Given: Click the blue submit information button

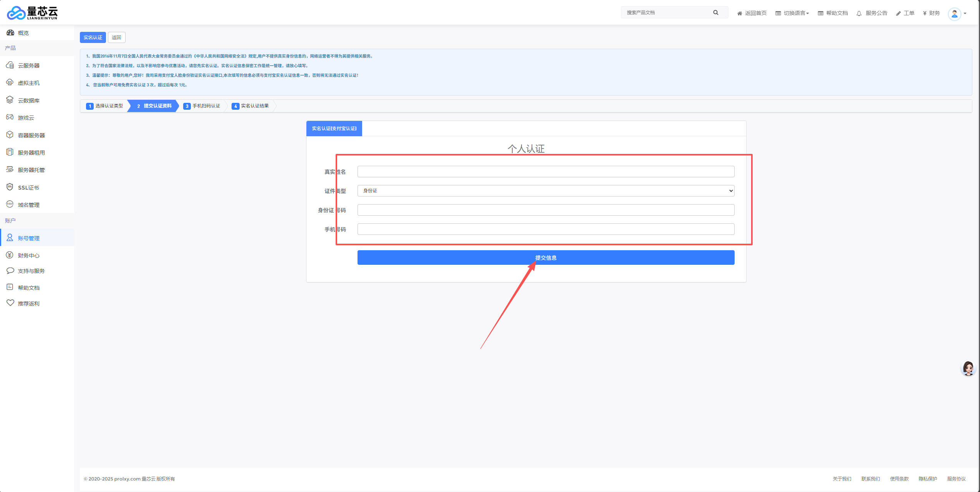Looking at the screenshot, I should pyautogui.click(x=545, y=258).
